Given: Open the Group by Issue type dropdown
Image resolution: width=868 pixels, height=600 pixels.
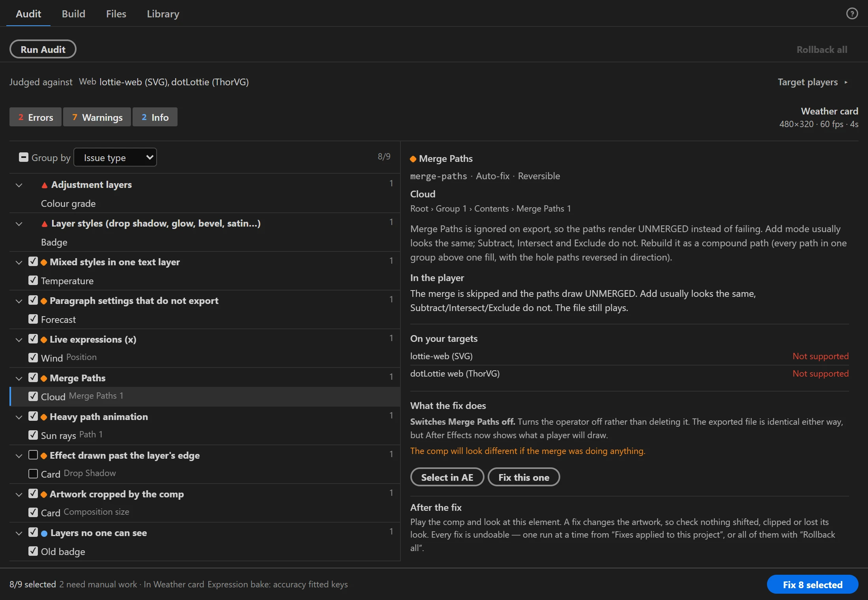Looking at the screenshot, I should (x=115, y=157).
